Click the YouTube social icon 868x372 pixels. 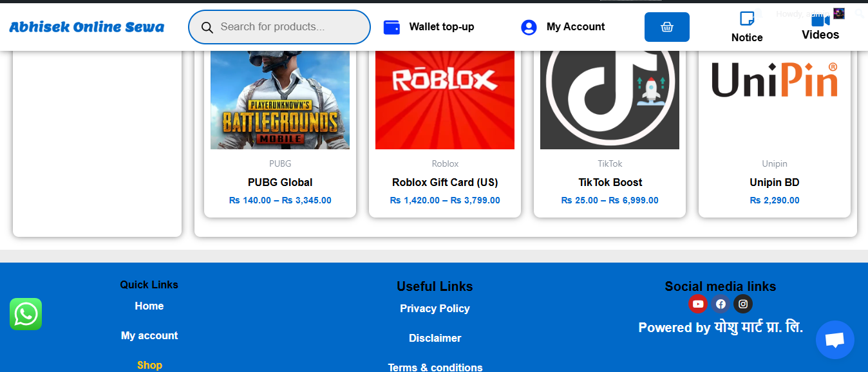(x=698, y=304)
